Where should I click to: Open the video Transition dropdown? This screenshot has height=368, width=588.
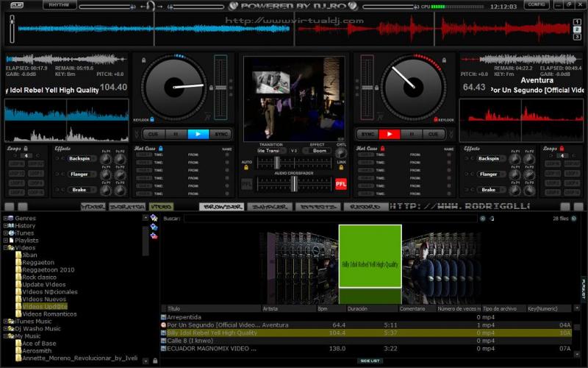[271, 151]
